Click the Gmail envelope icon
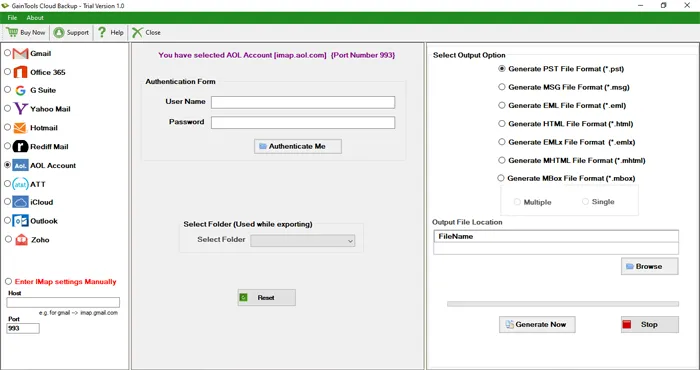 pos(21,54)
